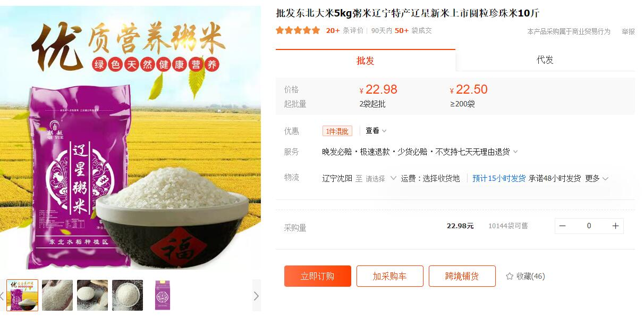Show next thumbnails with right arrow
The width and height of the screenshot is (644, 316).
pos(256,296)
